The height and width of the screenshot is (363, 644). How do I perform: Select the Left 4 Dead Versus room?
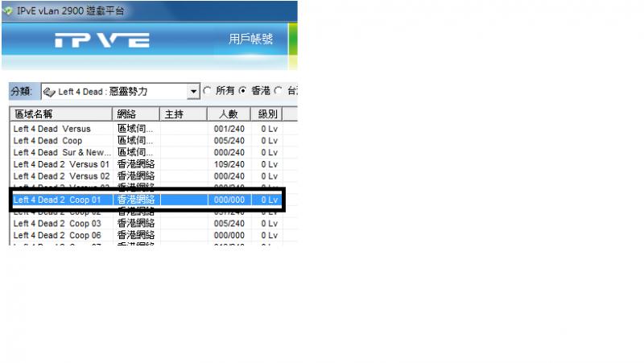146,129
